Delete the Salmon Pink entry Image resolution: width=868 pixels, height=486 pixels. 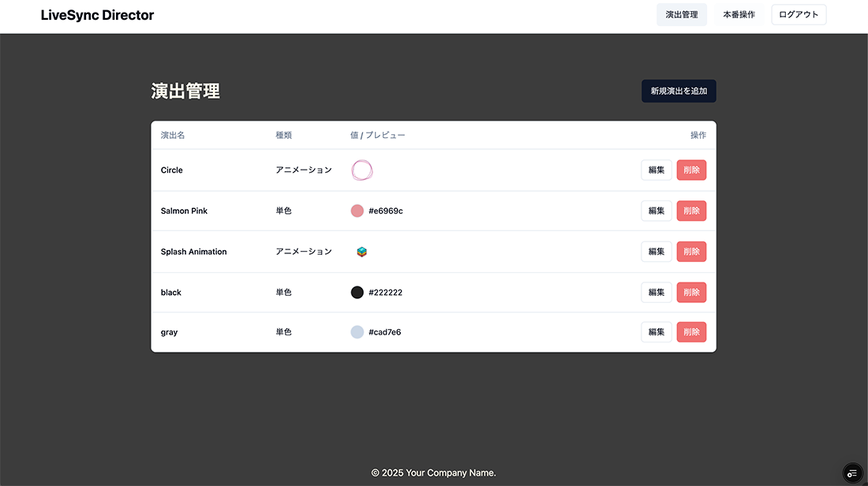click(691, 211)
